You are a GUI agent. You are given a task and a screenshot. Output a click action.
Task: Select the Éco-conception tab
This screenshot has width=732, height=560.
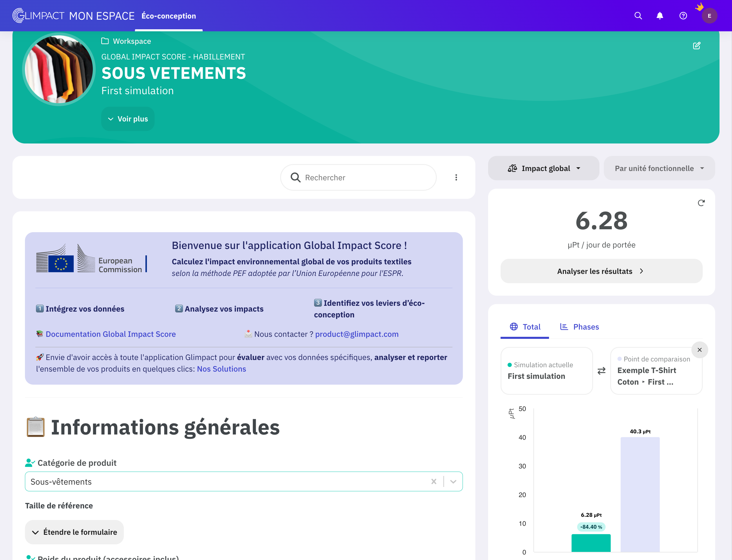(x=168, y=16)
